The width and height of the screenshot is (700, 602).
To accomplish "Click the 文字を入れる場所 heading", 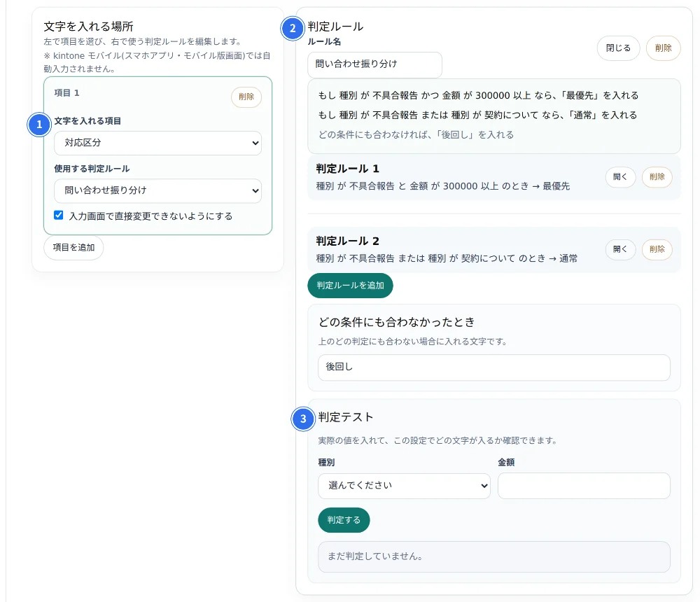I will point(88,27).
